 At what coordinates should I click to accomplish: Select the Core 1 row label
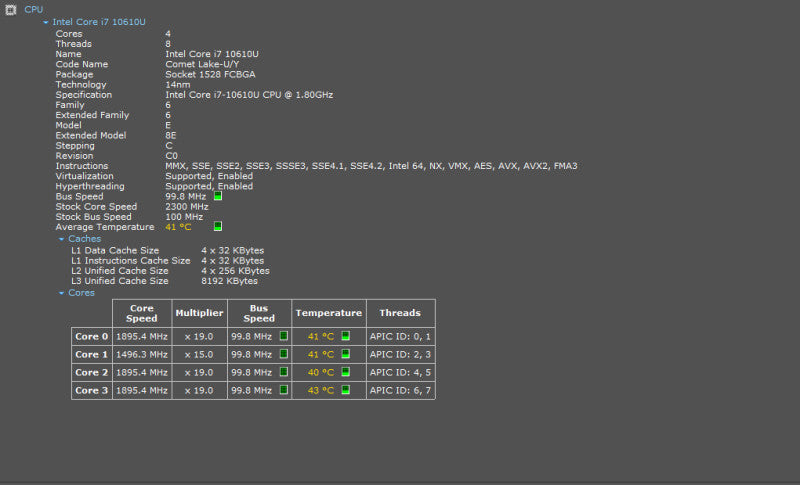pos(91,354)
